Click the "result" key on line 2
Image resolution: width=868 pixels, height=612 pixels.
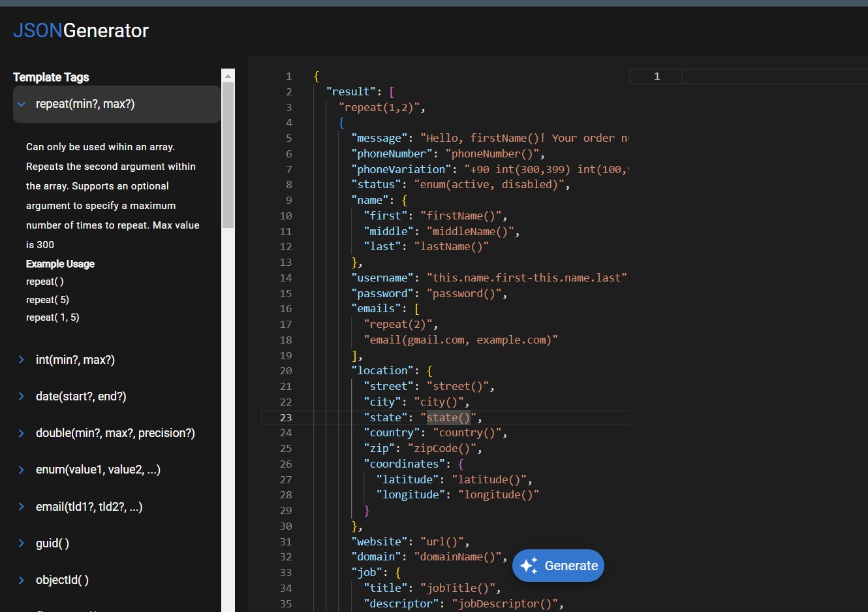pos(351,92)
